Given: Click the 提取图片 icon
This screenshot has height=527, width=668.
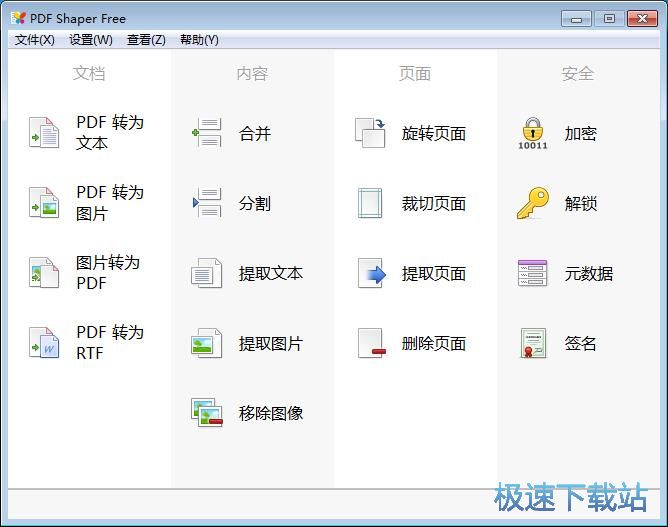Looking at the screenshot, I should tap(207, 343).
